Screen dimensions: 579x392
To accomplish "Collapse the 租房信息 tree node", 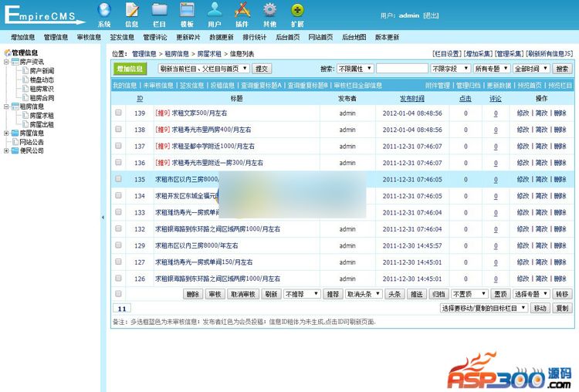I will click(x=6, y=106).
